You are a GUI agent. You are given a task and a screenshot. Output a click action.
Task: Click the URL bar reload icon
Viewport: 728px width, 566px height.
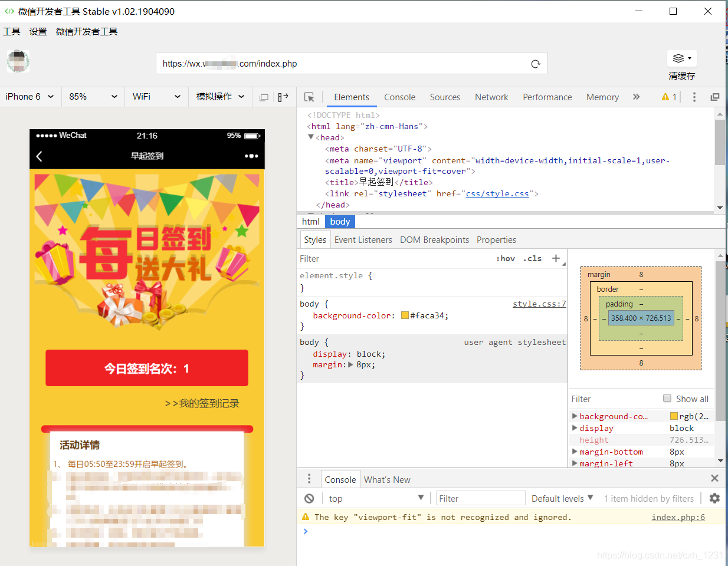coord(536,64)
